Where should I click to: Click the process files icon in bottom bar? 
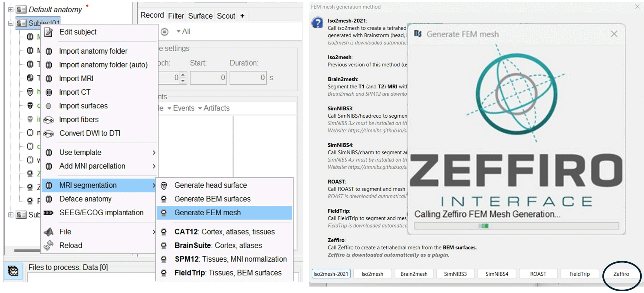[13, 271]
